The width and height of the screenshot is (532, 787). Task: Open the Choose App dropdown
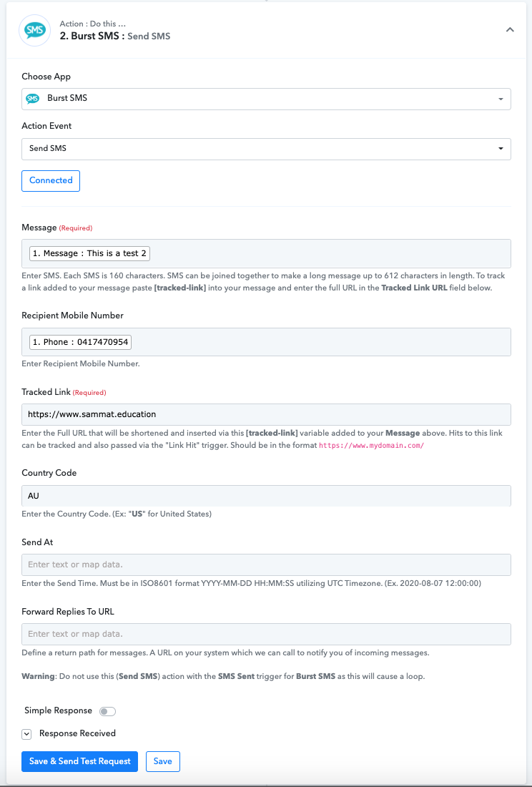coord(266,99)
